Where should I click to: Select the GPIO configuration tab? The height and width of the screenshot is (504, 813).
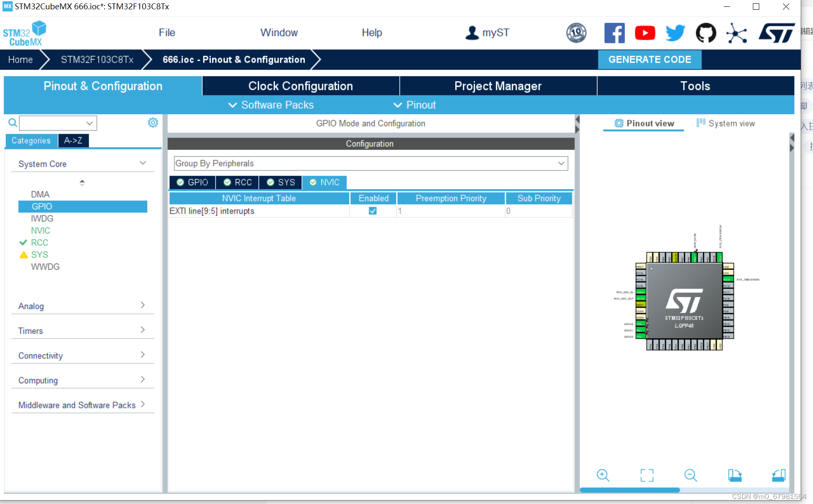193,182
